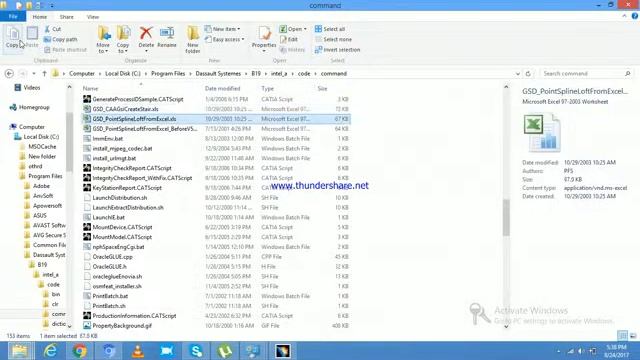Click 'intel_a' breadcrumb segment
640x360 pixels.
[279, 73]
